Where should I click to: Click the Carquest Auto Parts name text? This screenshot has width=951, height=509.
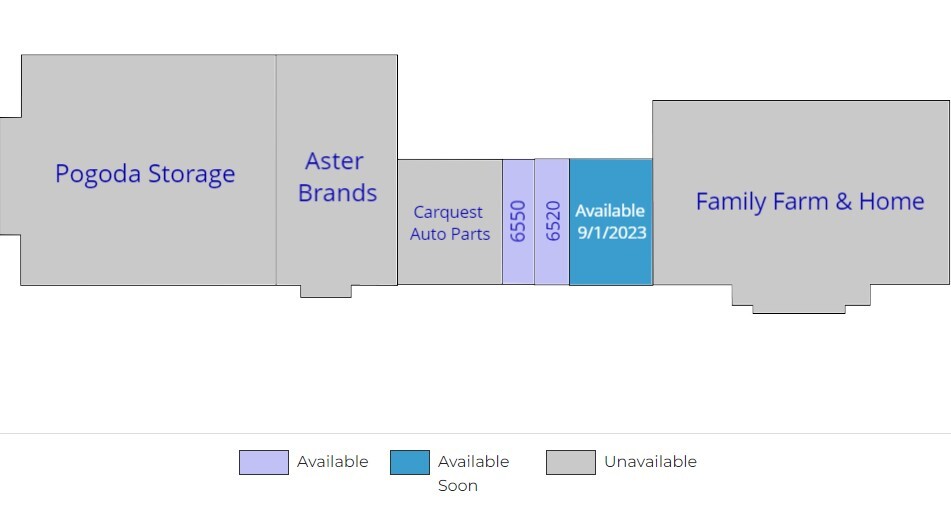coord(450,223)
